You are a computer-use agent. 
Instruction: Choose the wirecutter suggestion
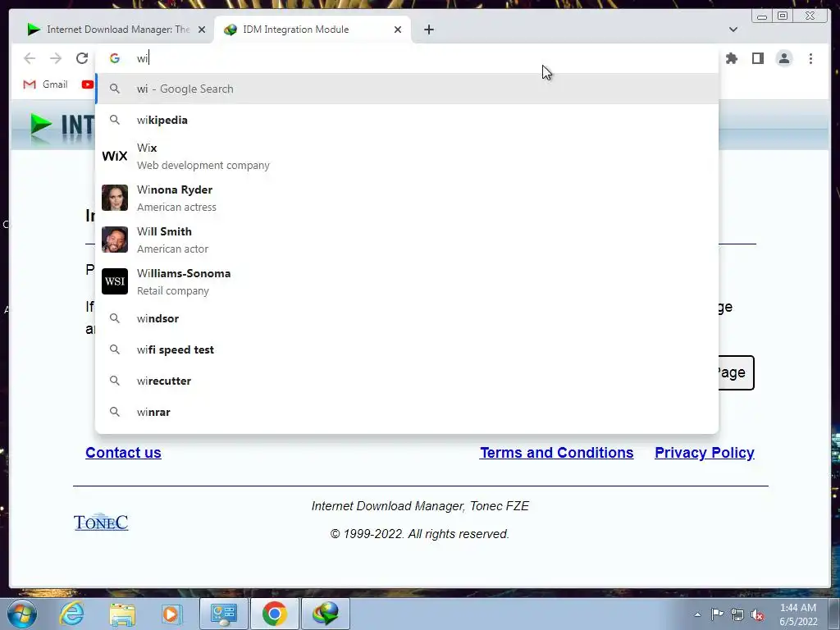[407, 381]
